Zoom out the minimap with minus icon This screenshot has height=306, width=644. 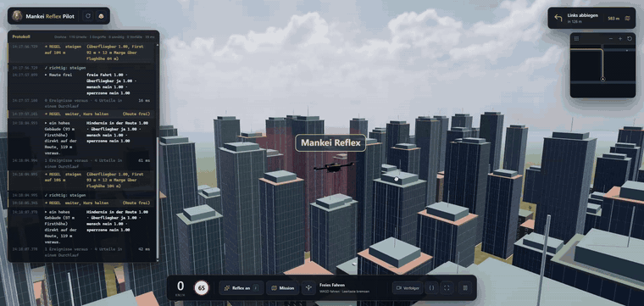611,39
